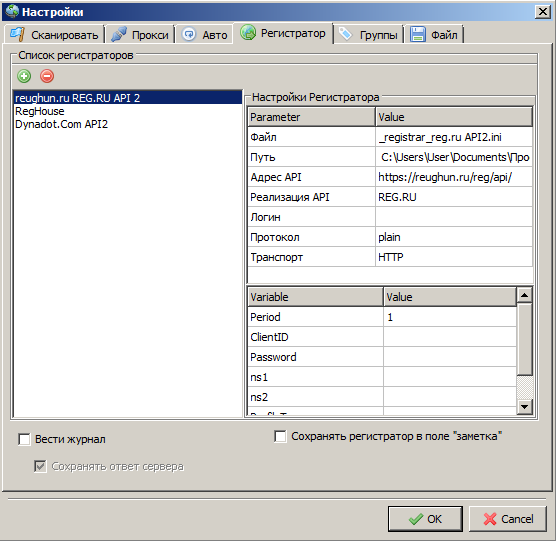
Task: Click the Password variable value cell
Action: [450, 357]
